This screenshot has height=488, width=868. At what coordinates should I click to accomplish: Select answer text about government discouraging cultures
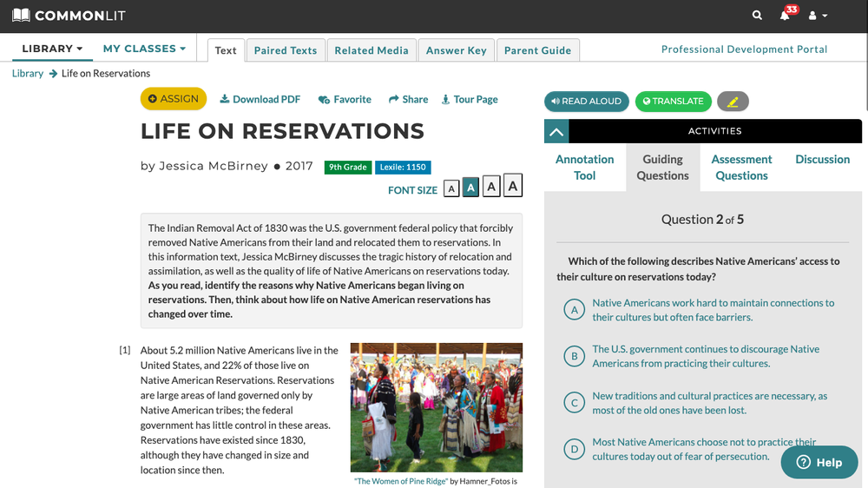(x=706, y=356)
